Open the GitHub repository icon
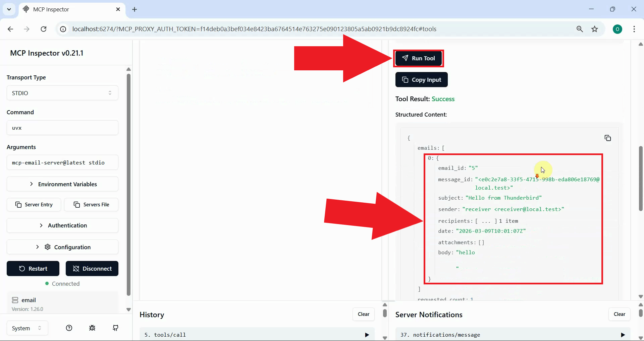The width and height of the screenshot is (644, 341). pos(115,328)
